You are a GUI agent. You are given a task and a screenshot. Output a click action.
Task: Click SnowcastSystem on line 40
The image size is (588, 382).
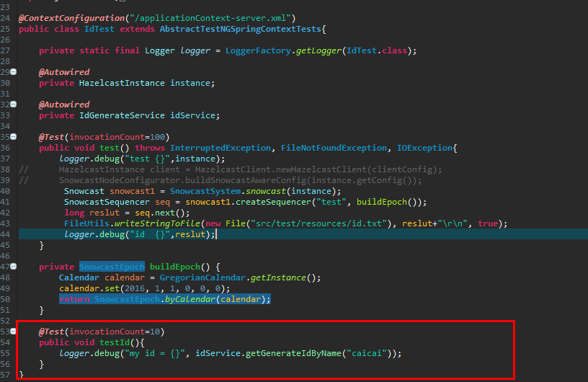205,192
